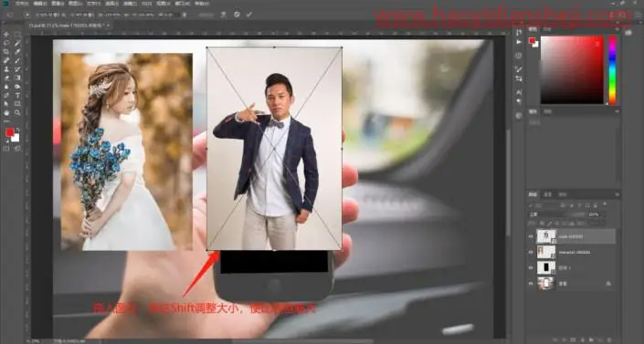Select the Zoom magnifier tool
The image size is (644, 344).
point(17,112)
